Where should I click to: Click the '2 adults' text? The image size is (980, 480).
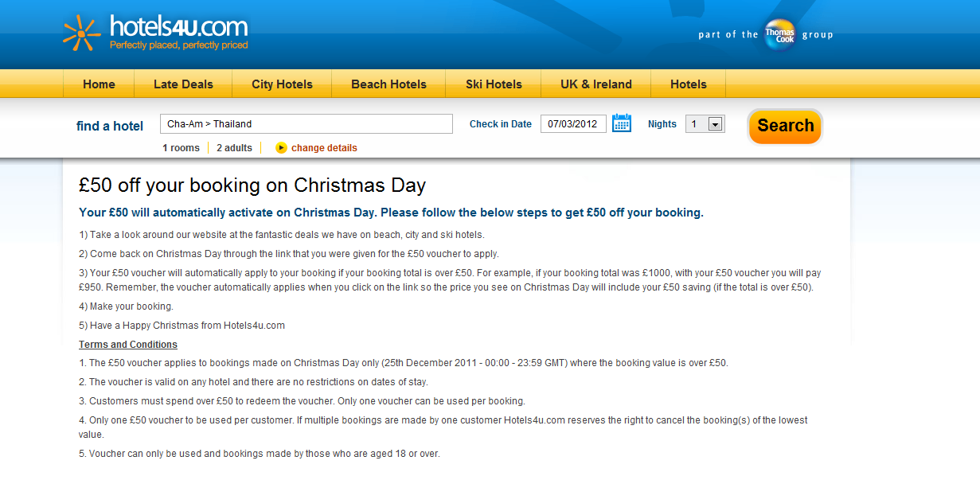pyautogui.click(x=234, y=148)
